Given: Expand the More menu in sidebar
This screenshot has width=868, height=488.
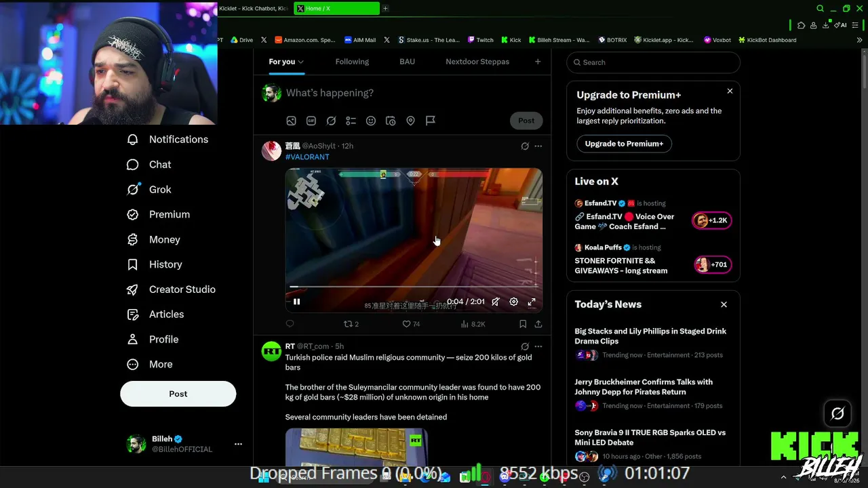Looking at the screenshot, I should pos(150,365).
